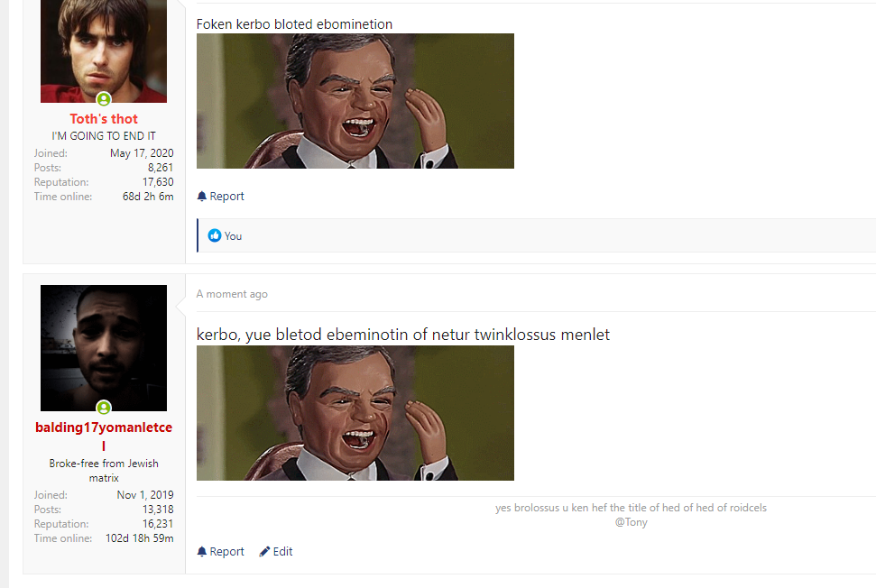This screenshot has height=588, width=876.
Task: Open the 'A moment ago' timestamp permalink
Action: point(232,294)
